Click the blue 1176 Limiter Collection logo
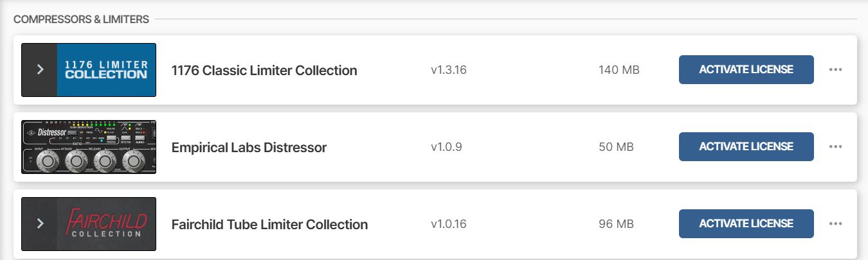Image resolution: width=868 pixels, height=260 pixels. 107,69
